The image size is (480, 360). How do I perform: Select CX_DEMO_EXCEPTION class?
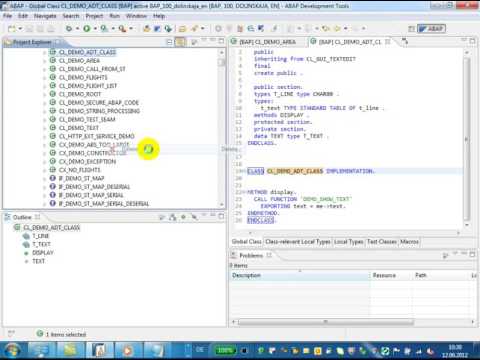click(87, 162)
